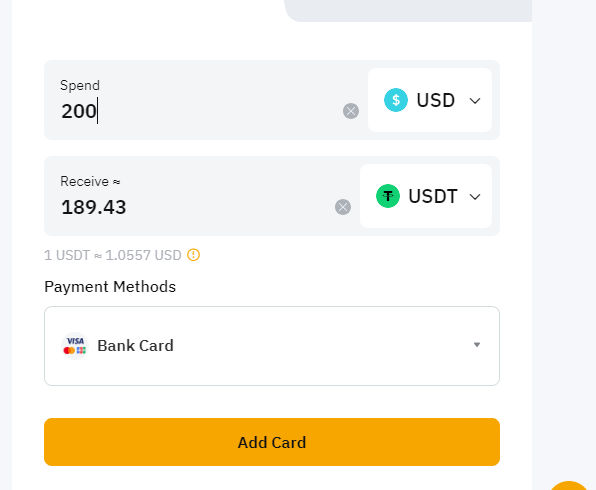
Task: Click the Spend field label
Action: click(x=80, y=85)
